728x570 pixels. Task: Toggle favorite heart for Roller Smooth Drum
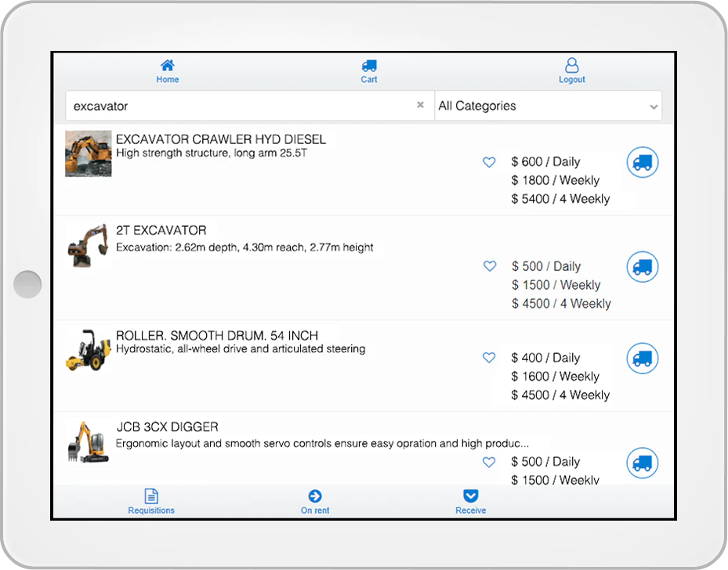tap(489, 357)
